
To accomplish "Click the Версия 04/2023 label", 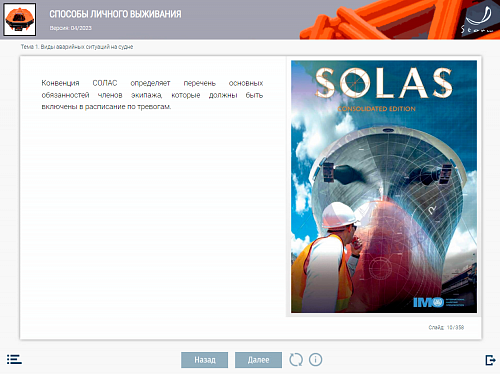I will (x=71, y=28).
